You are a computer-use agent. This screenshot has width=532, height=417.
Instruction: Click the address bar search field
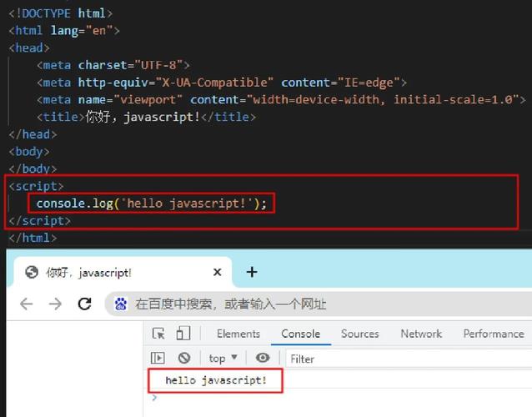(x=319, y=304)
